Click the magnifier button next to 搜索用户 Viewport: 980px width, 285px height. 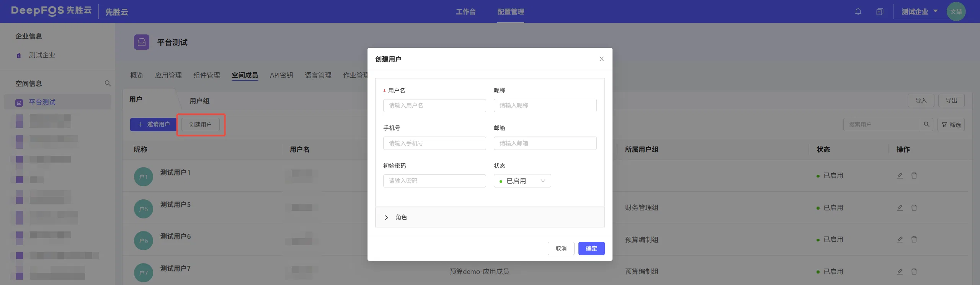pos(926,124)
